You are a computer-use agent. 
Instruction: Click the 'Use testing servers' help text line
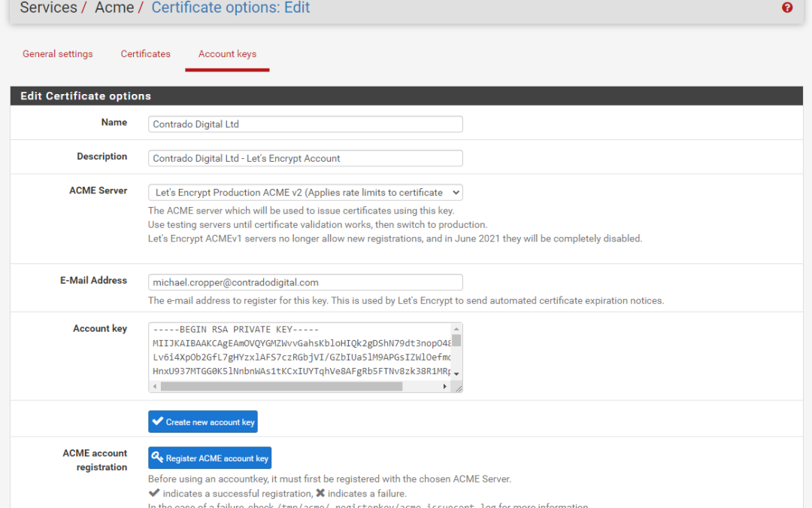point(317,225)
